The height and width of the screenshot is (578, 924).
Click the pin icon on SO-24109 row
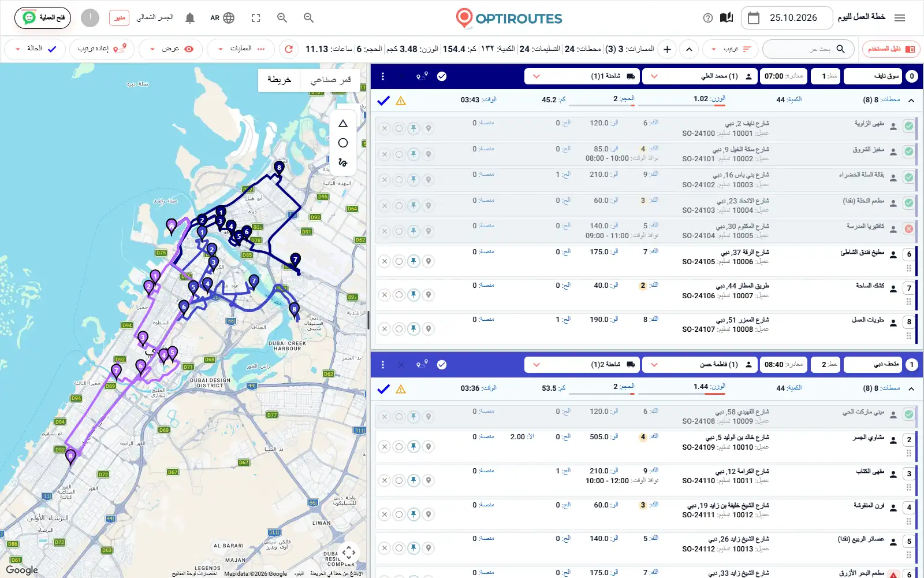[413, 446]
